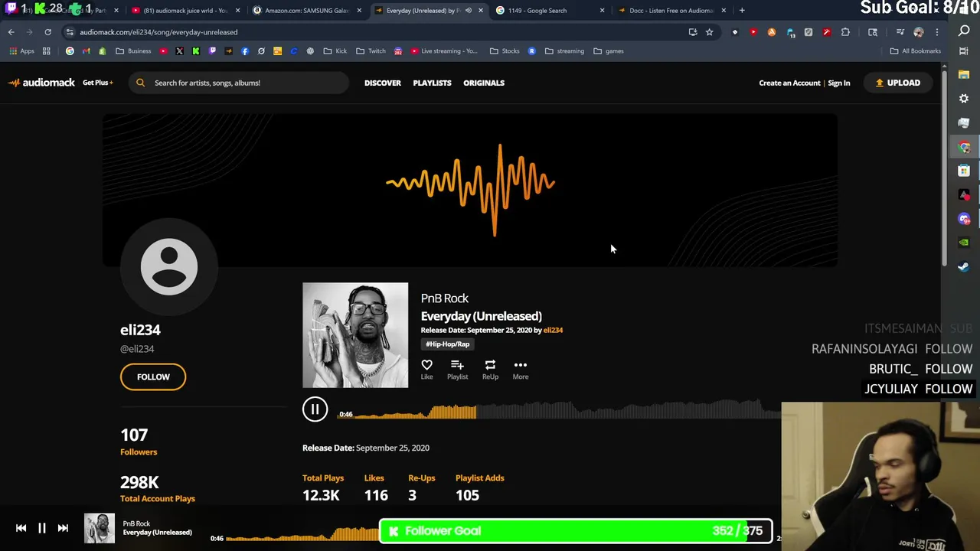Image resolution: width=980 pixels, height=551 pixels.
Task: Mute the Everyday (Unreleased) tab speaker icon
Action: (x=469, y=11)
